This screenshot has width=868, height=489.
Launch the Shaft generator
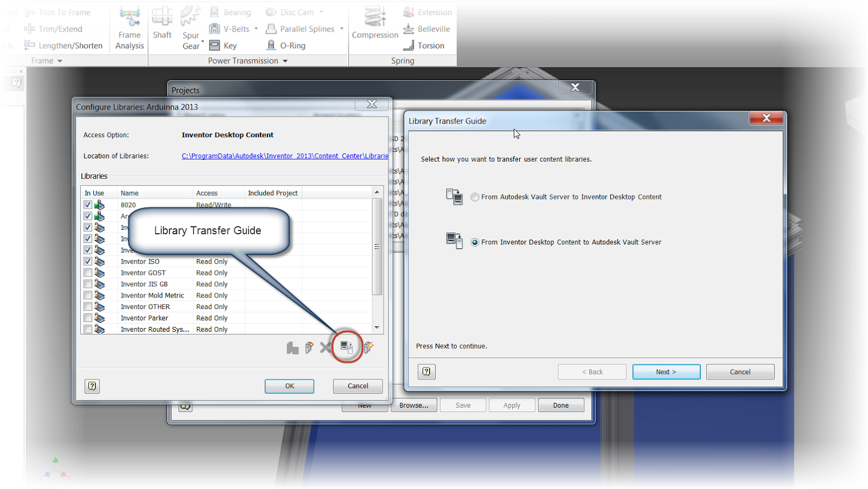click(x=162, y=23)
